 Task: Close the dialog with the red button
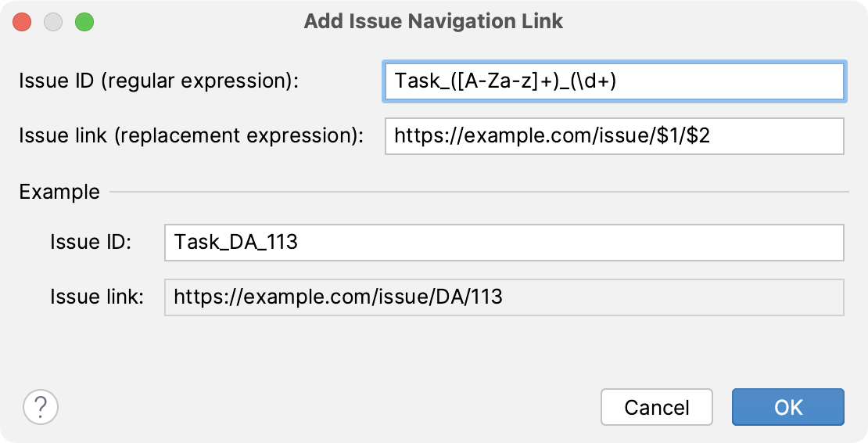23,22
